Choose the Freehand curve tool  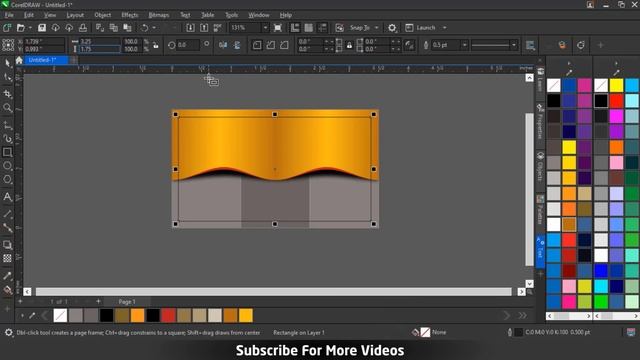pos(7,125)
